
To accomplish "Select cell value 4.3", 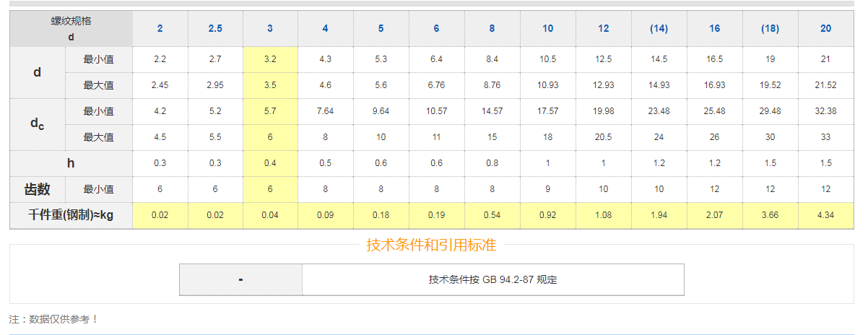I will pos(326,59).
